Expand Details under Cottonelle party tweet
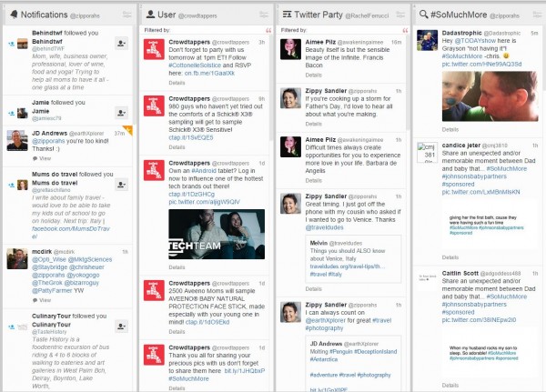546x392 pixels. coord(177,83)
